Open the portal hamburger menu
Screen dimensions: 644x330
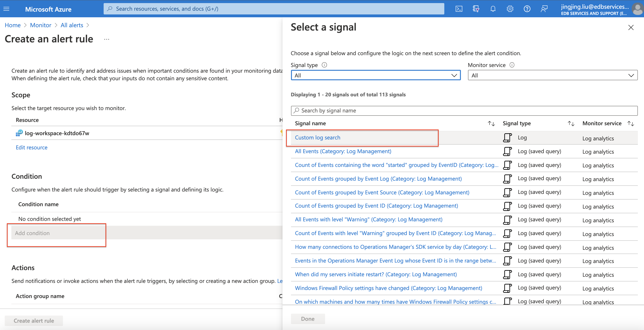(6, 9)
